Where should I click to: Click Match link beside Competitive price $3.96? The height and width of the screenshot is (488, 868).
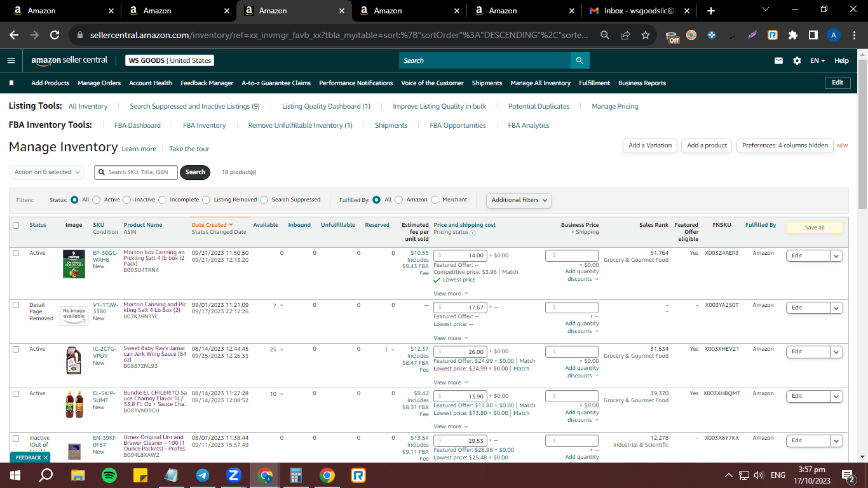[510, 272]
